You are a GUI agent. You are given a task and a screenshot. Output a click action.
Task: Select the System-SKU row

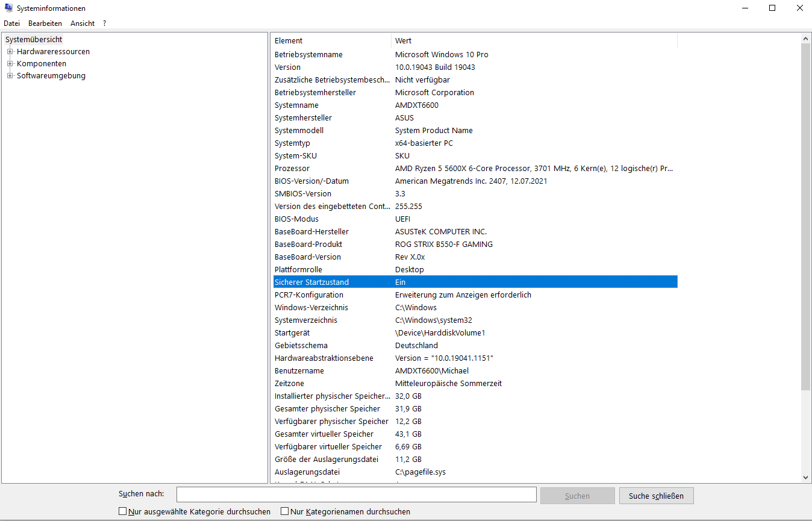pyautogui.click(x=475, y=155)
